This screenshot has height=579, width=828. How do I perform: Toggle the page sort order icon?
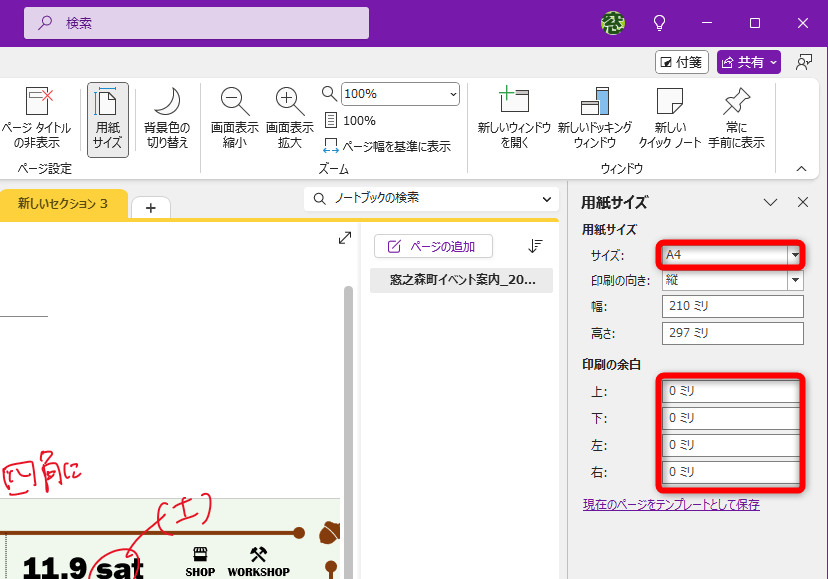535,245
